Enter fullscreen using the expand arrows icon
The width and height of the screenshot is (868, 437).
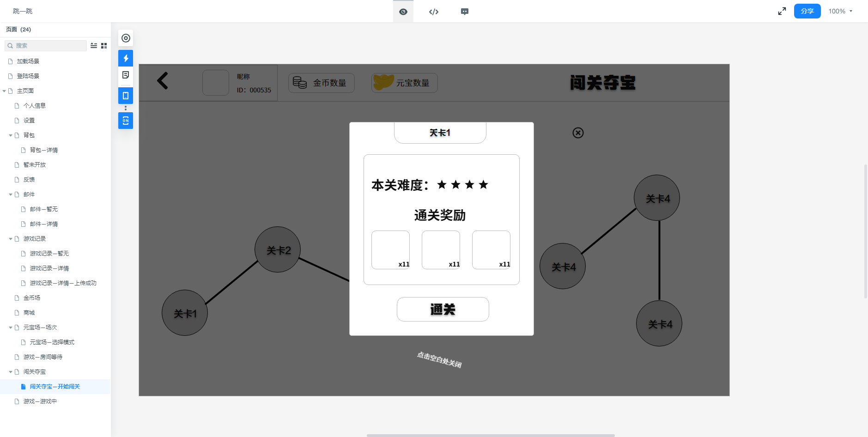coord(782,11)
